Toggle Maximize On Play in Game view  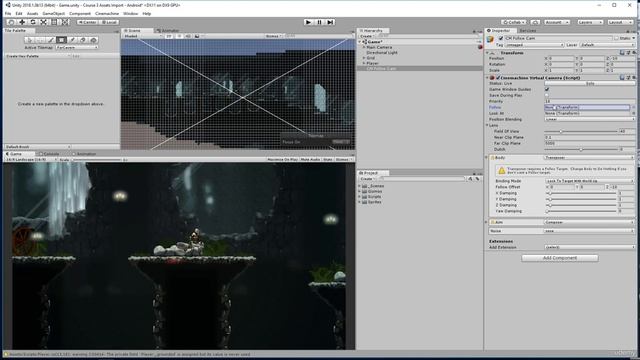282,160
